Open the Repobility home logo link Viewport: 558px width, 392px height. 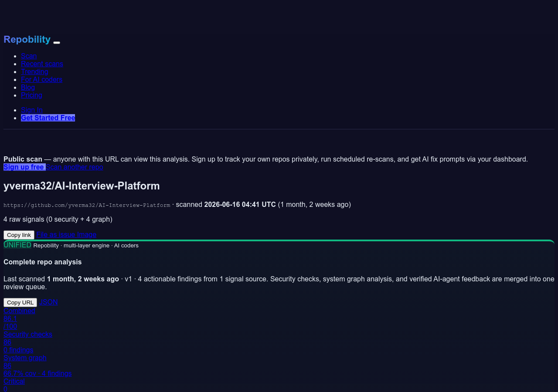click(27, 39)
